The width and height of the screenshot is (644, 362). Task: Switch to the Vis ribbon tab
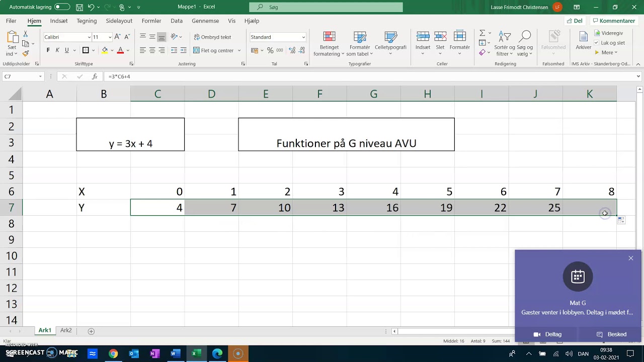231,21
